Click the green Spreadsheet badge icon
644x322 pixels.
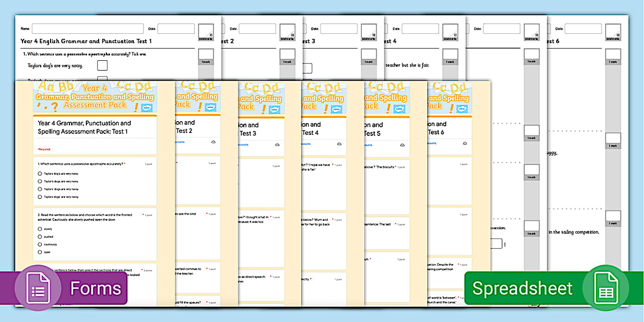[x=606, y=288]
